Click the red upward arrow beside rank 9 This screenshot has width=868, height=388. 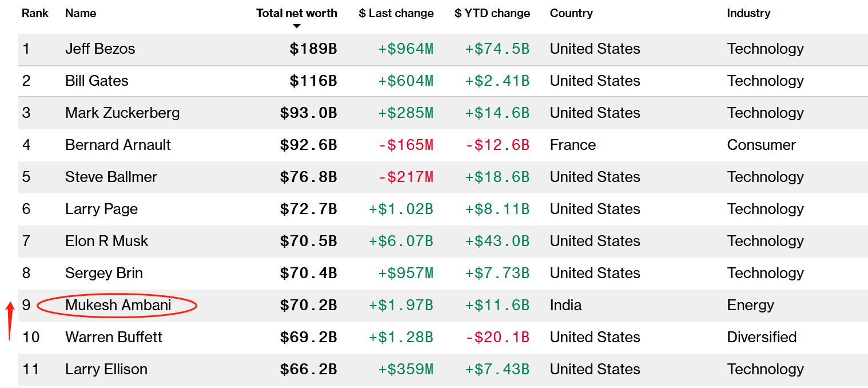click(x=10, y=320)
